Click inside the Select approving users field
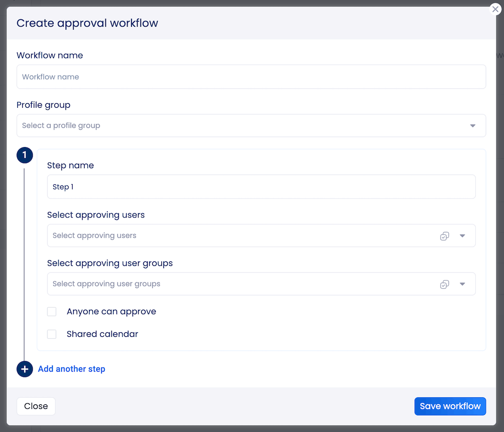 click(202, 235)
